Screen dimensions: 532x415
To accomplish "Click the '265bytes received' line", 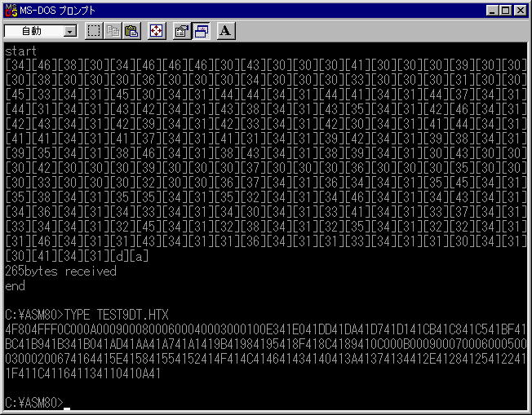I will [60, 272].
